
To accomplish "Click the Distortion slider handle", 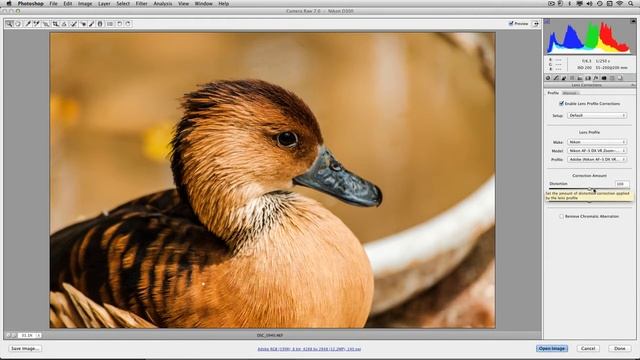I will tap(590, 189).
